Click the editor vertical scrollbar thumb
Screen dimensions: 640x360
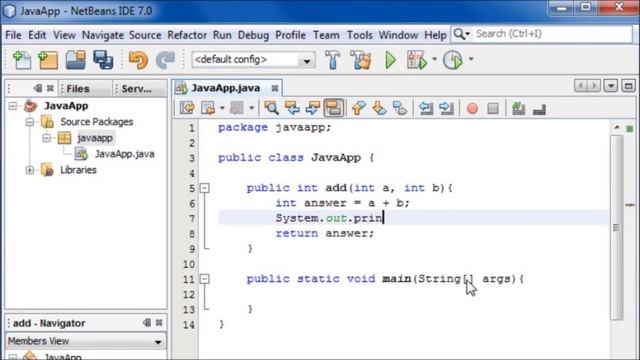[x=616, y=227]
